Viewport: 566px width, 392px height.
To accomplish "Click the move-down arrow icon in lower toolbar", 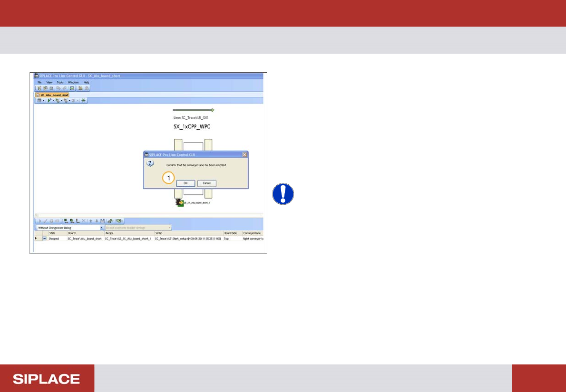I will (x=97, y=221).
